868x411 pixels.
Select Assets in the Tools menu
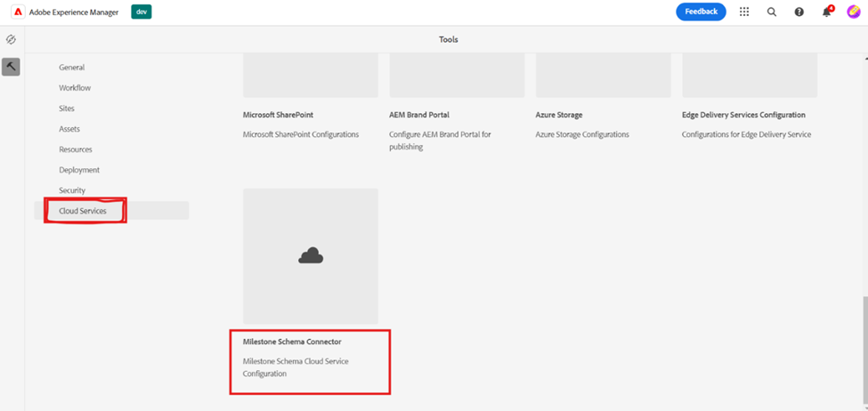click(x=69, y=129)
